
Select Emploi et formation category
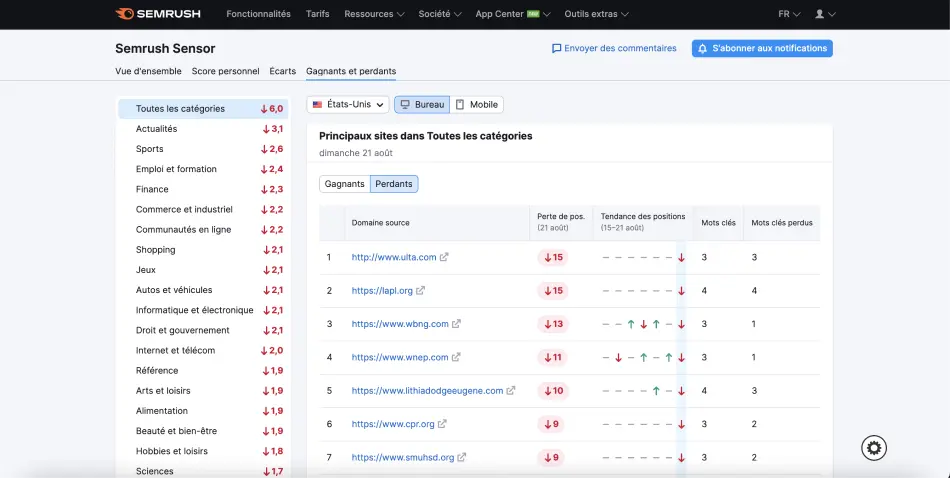pyautogui.click(x=203, y=169)
